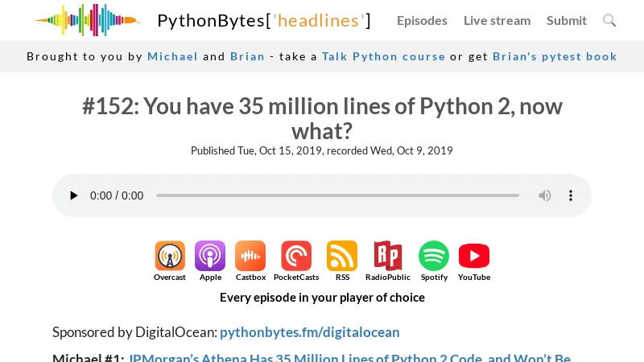
Task: Open the RSS feed icon
Action: tap(342, 257)
